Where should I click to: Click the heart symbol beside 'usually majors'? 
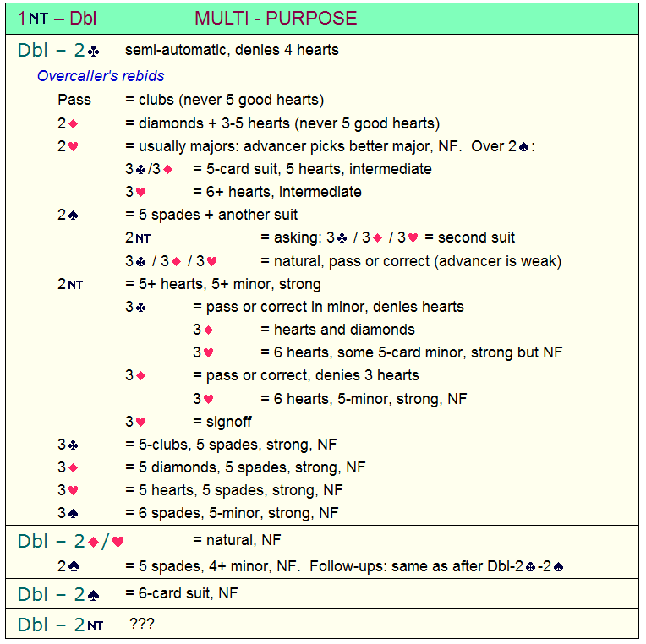click(x=72, y=146)
